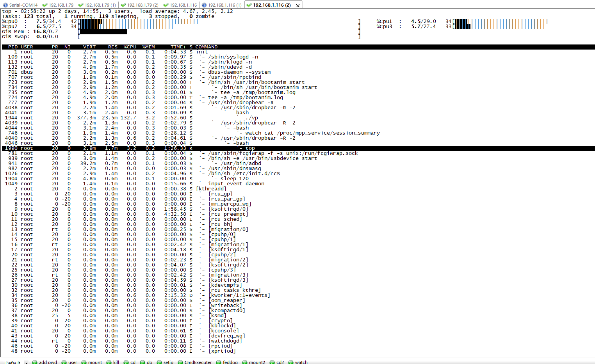Click the mount2 command button
The image size is (595, 364).
(254, 362)
